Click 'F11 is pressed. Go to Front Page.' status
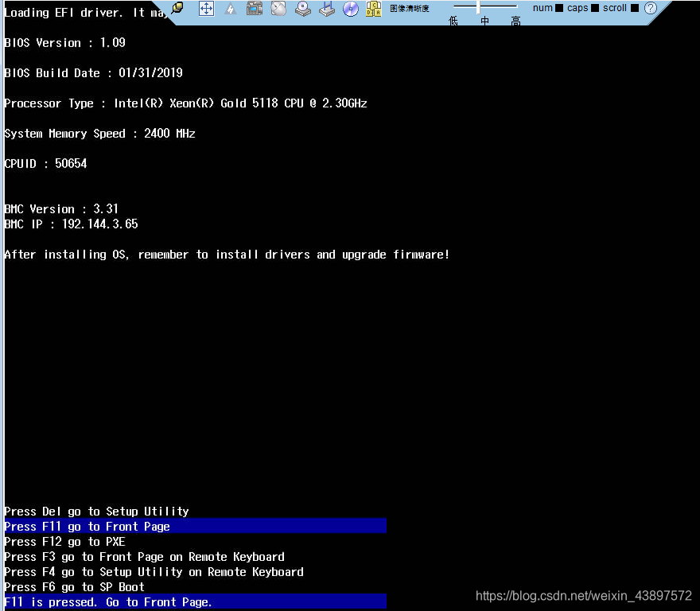 [x=195, y=601]
